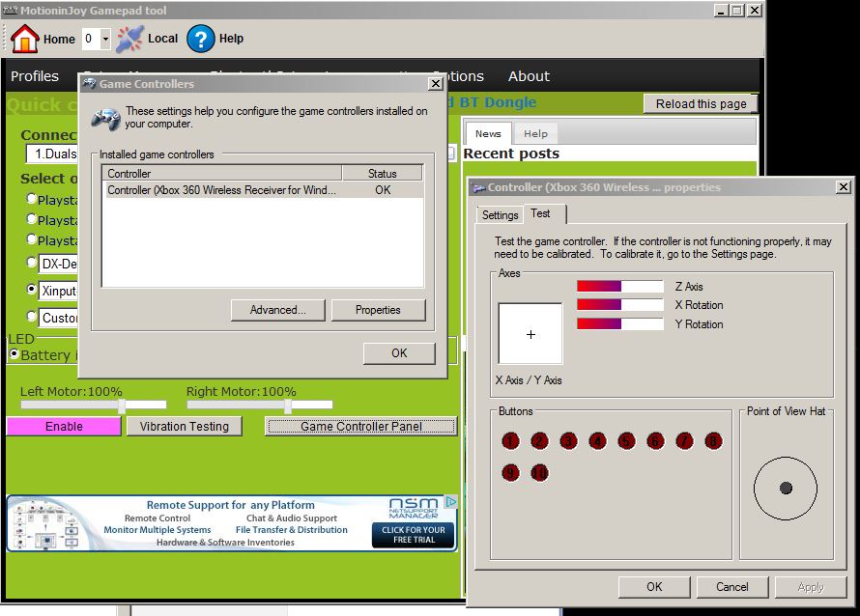860x616 pixels.
Task: Adjust the Left Motor slider thumb
Action: [x=122, y=405]
